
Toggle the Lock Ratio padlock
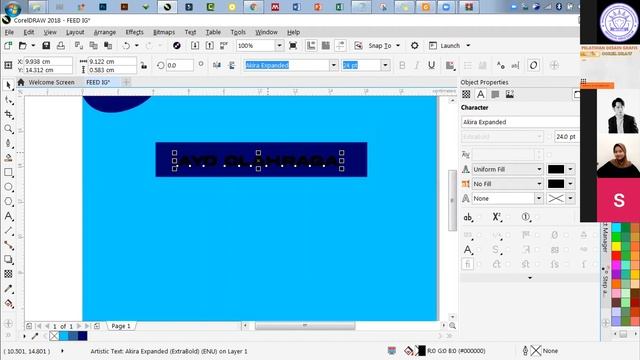[x=144, y=65]
